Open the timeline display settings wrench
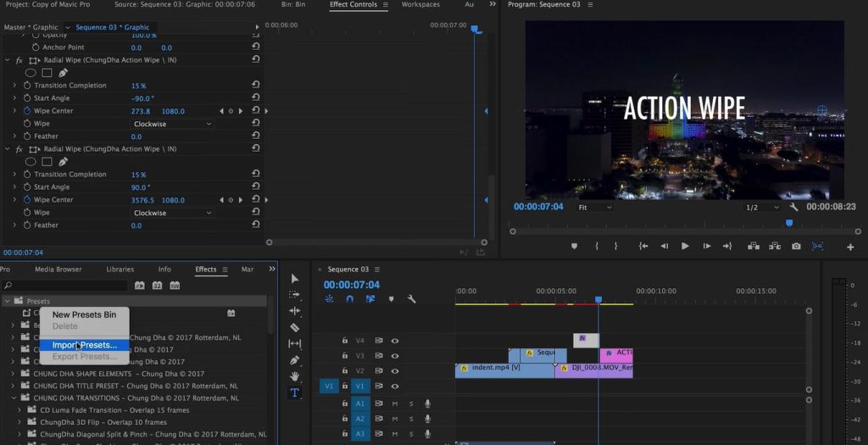The height and width of the screenshot is (445, 868). [411, 299]
